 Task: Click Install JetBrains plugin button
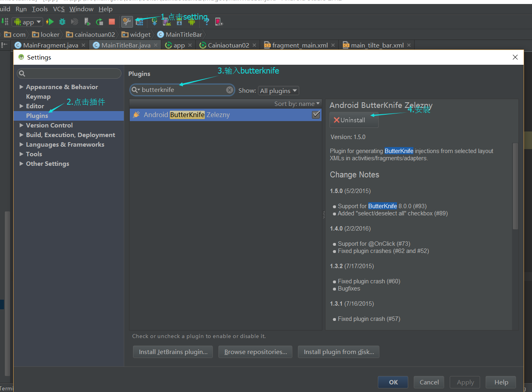[x=173, y=352]
